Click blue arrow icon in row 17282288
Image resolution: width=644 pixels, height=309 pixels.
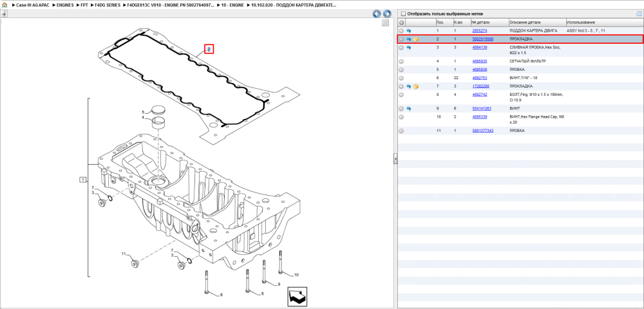(409, 87)
